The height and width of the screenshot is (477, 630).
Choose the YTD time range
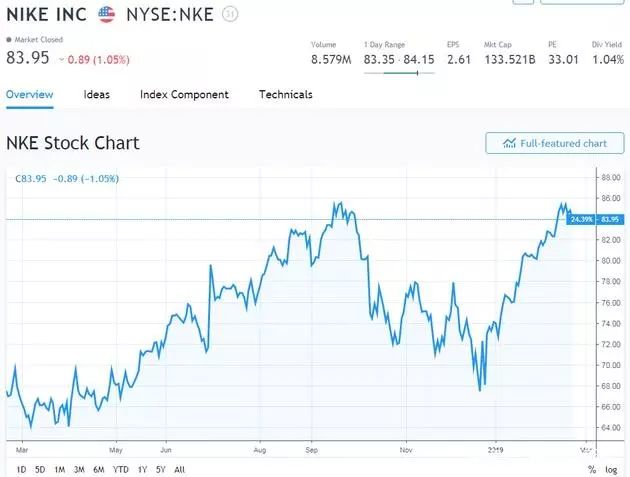click(x=120, y=469)
